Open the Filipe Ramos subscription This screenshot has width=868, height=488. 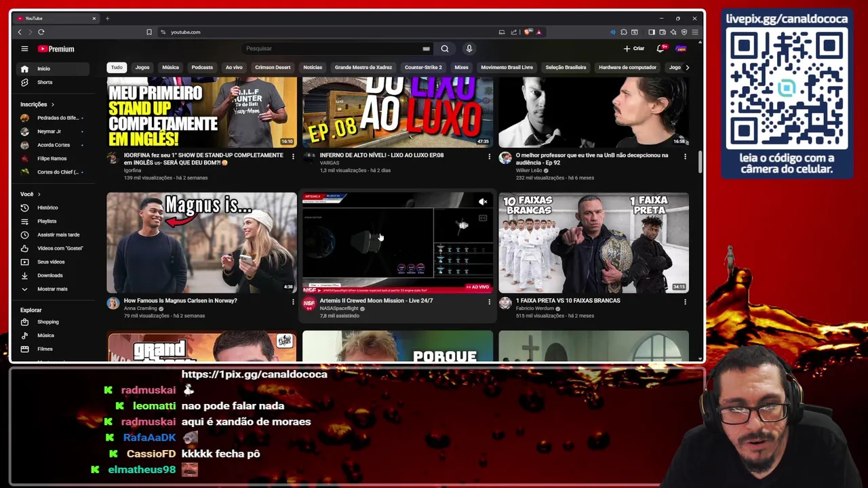tap(53, 159)
